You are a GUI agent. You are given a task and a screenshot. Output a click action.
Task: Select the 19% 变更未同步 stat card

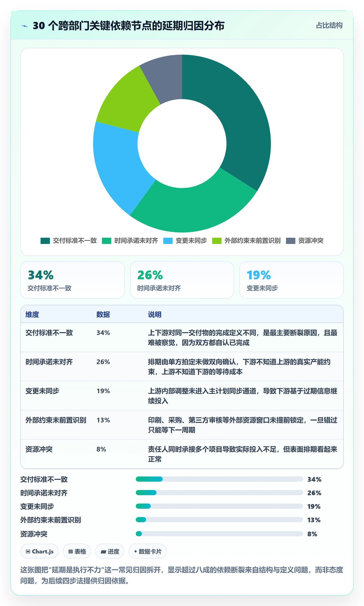(x=291, y=280)
